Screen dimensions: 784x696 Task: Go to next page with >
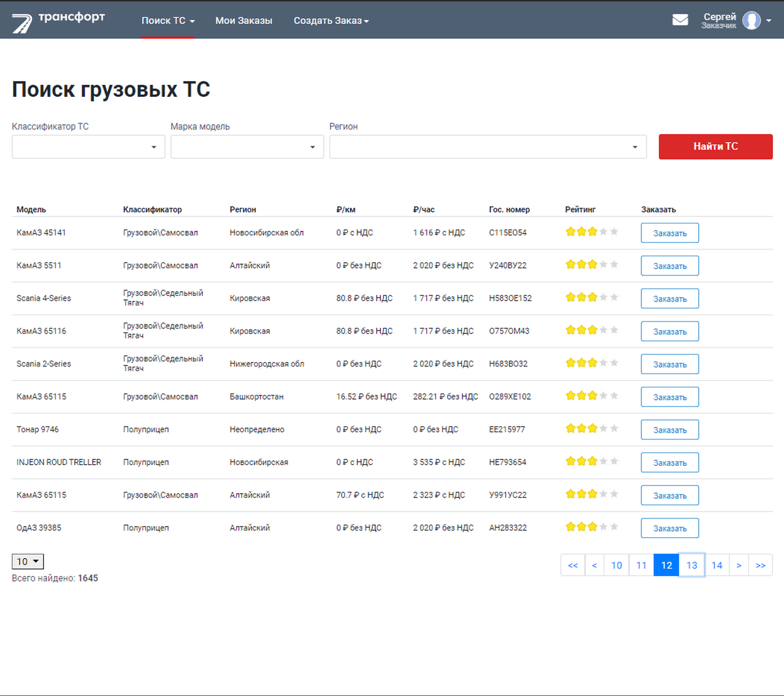click(739, 565)
